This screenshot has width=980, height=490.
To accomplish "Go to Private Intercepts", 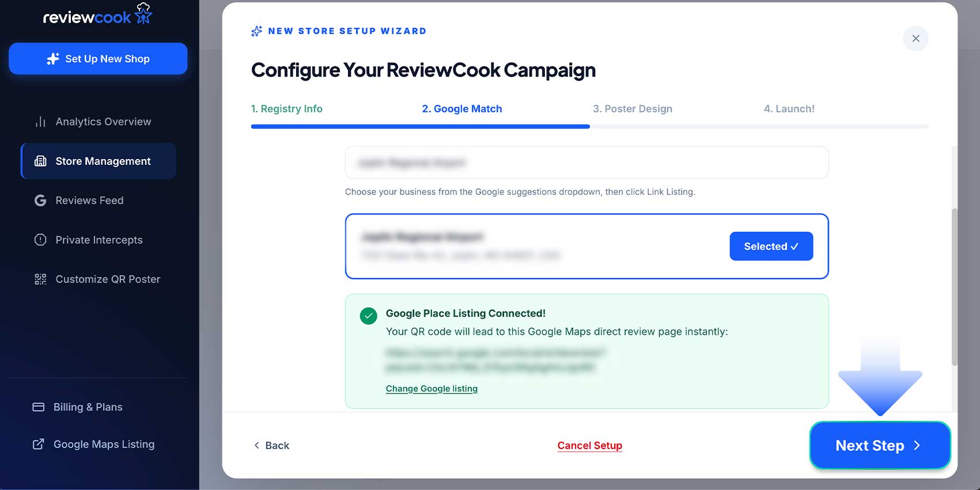I will 99,240.
